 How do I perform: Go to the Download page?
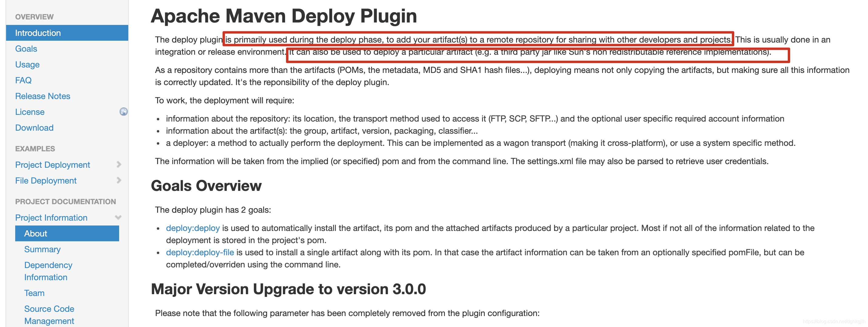34,128
